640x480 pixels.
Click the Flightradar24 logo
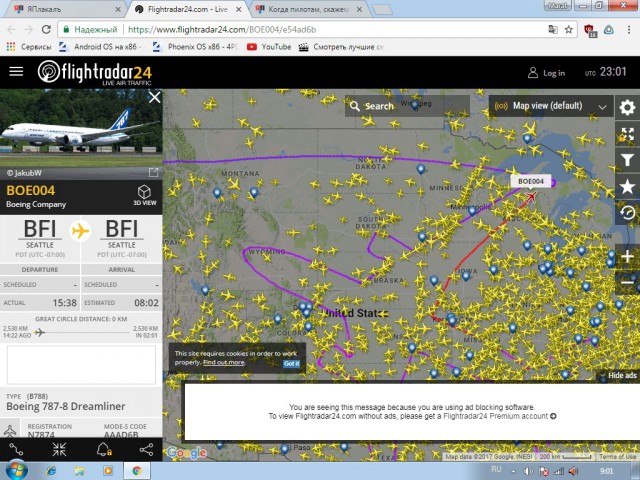click(95, 73)
